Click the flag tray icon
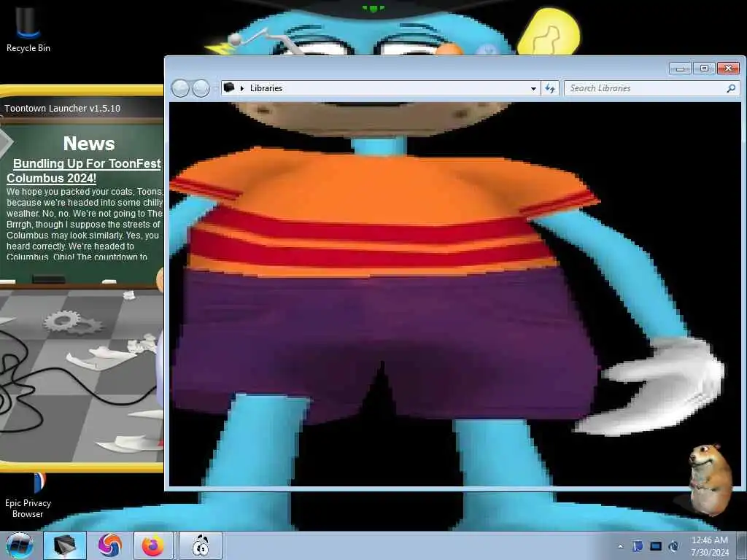This screenshot has width=747, height=560. tap(638, 545)
